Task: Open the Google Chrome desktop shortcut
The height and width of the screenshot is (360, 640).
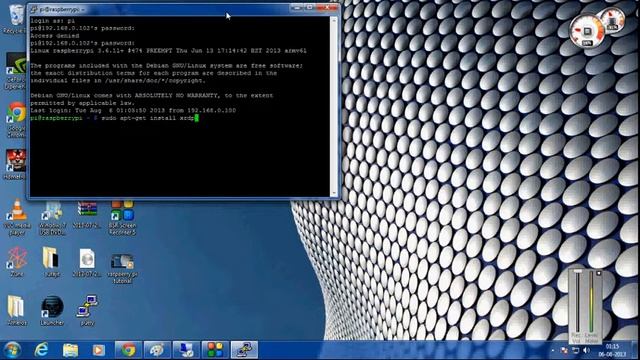Action: coord(16,119)
